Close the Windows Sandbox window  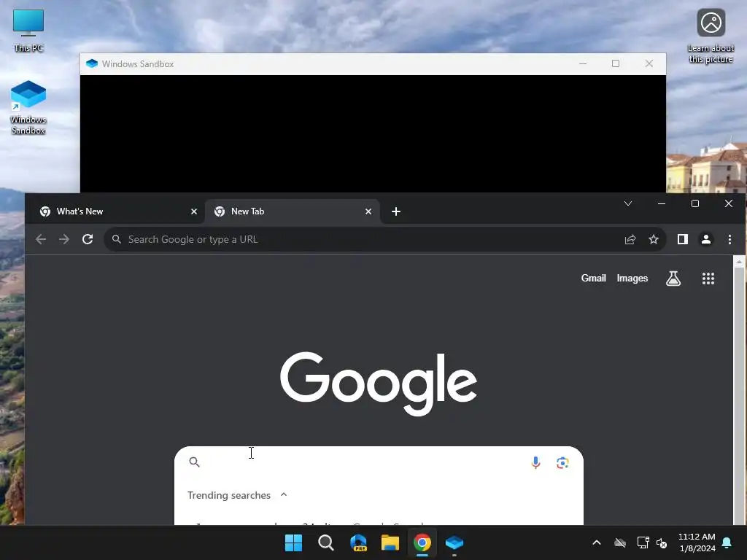pos(649,63)
